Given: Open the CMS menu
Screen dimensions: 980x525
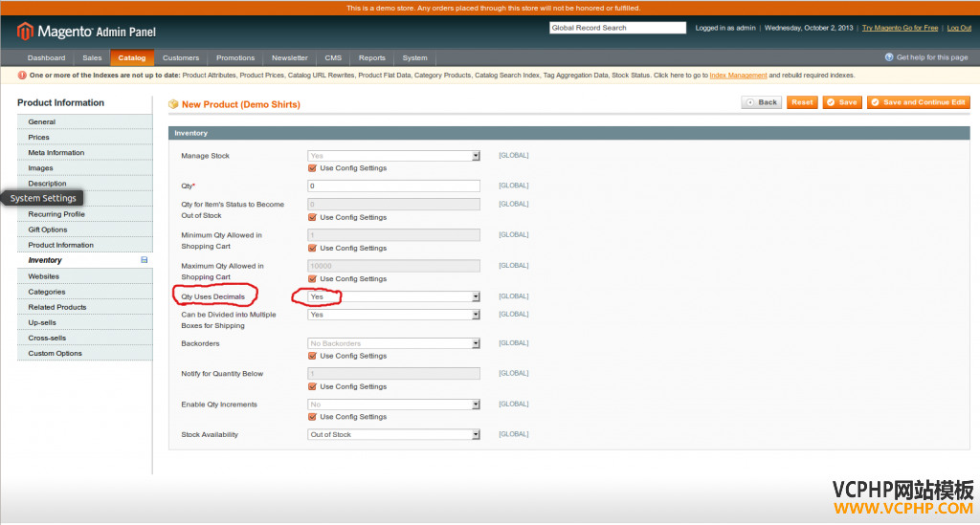Looking at the screenshot, I should 333,58.
